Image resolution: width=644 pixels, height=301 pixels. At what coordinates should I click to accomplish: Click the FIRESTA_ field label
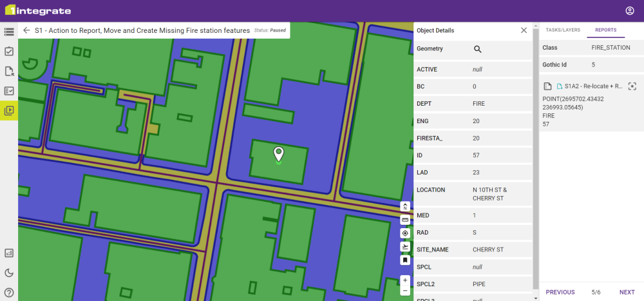(430, 138)
